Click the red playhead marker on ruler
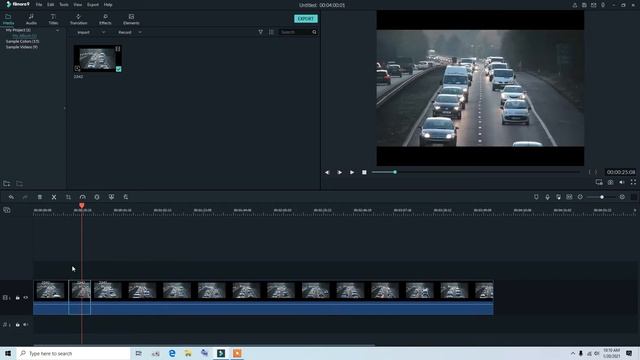This screenshot has width=640, height=360. (x=82, y=206)
